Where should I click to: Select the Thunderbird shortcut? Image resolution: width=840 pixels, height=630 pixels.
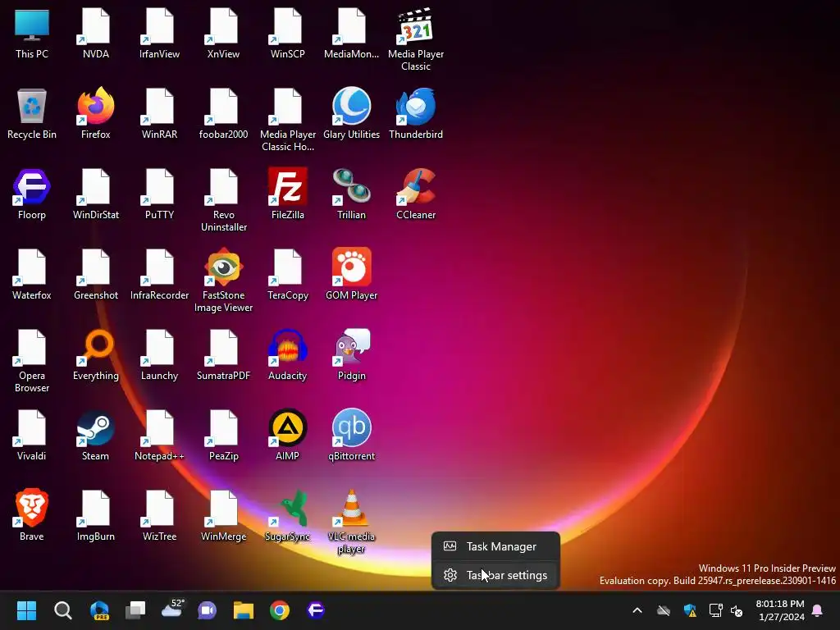(416, 113)
